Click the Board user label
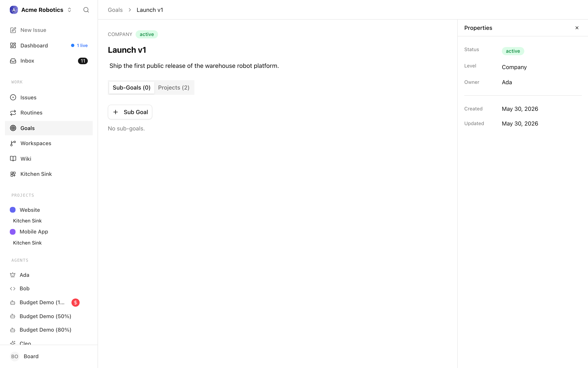This screenshot has height=368, width=588. [x=31, y=356]
